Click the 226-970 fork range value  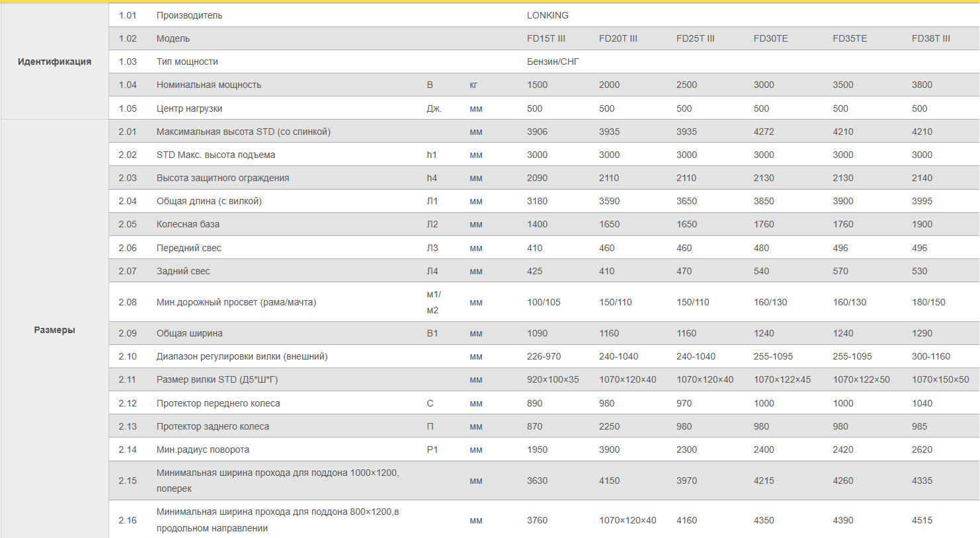tap(544, 356)
